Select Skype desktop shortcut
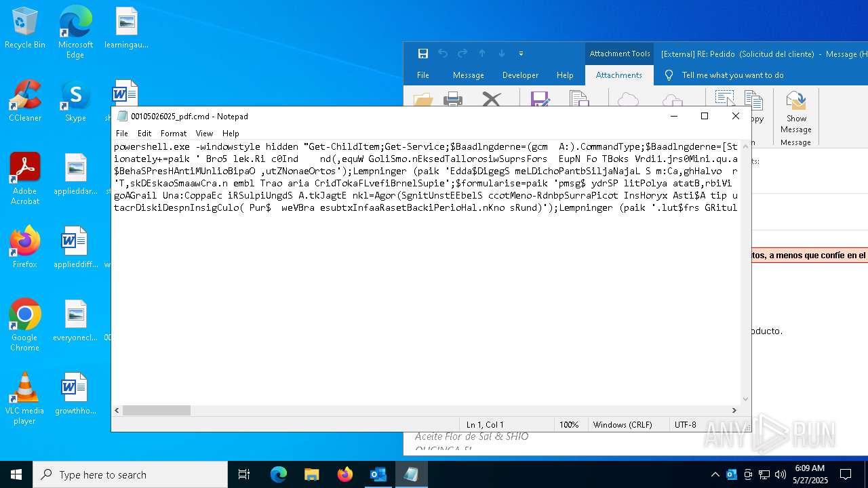 75,102
